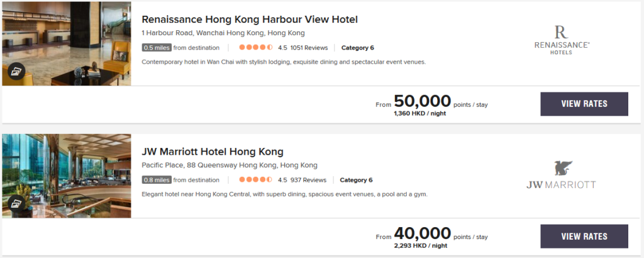The image size is (644, 258).
Task: Click the Pacific Place, 88 Queensway address
Action: 230,165
